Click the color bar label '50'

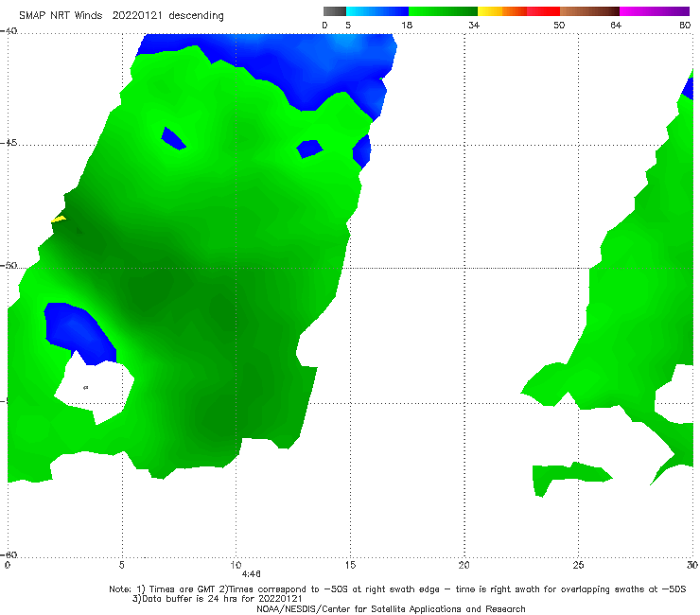pos(559,25)
